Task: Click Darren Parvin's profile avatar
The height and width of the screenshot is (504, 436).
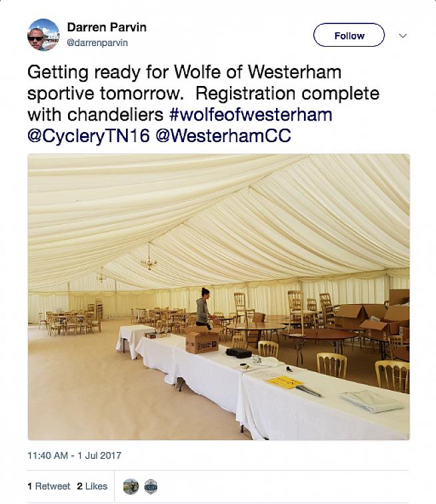Action: click(43, 35)
